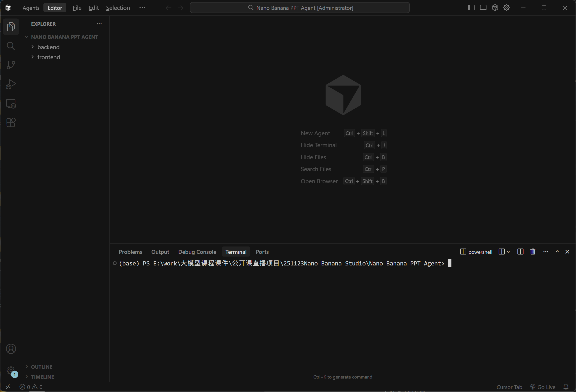This screenshot has width=576, height=392.
Task: Open the Edit menu
Action: click(x=94, y=8)
